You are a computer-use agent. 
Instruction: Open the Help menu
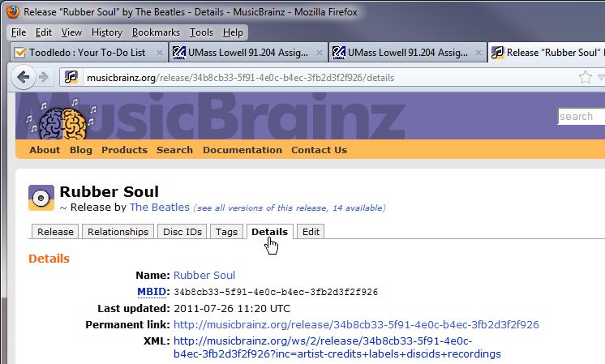click(233, 32)
